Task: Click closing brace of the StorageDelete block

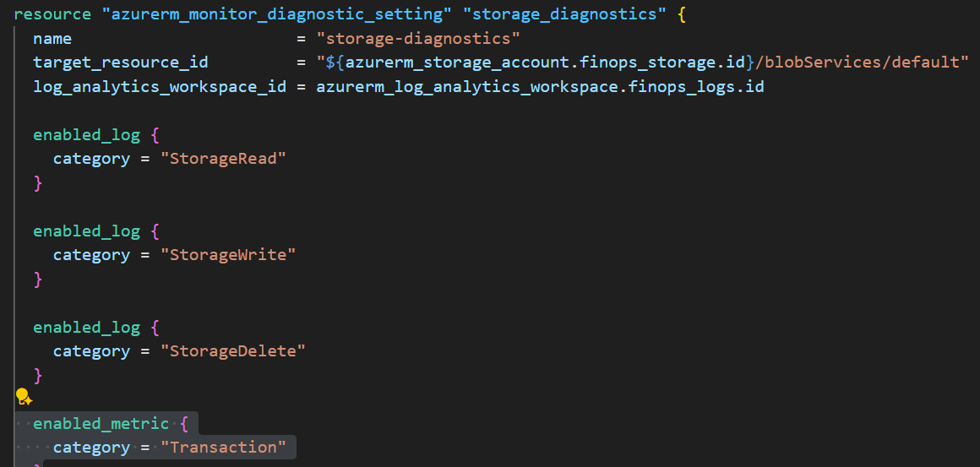Action: (x=37, y=375)
